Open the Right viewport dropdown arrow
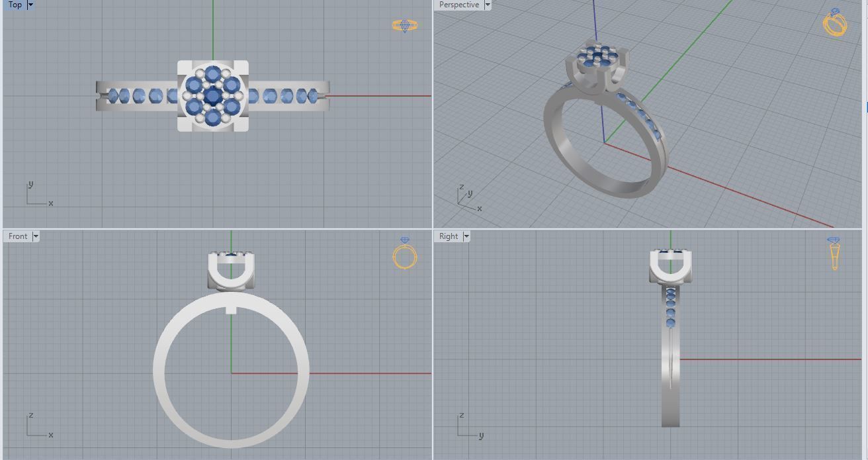Viewport: 868px width, 460px height. tap(466, 236)
